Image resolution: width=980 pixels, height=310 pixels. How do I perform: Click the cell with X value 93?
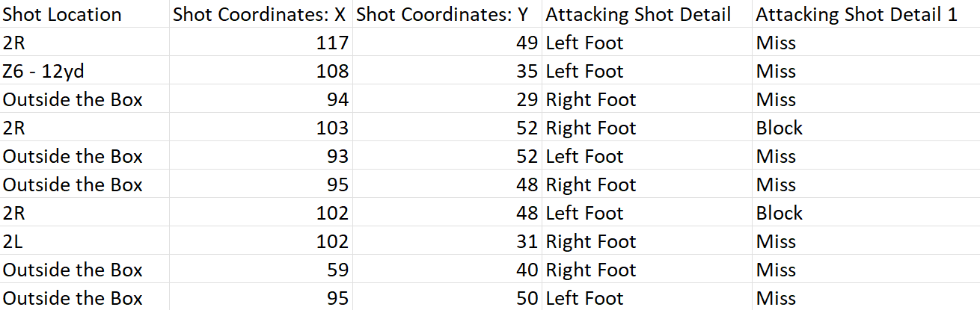click(x=261, y=156)
